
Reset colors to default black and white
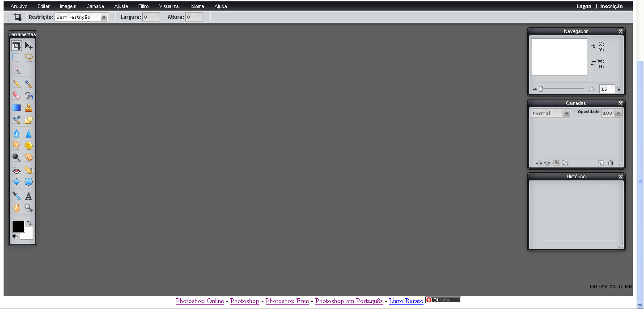[15, 237]
